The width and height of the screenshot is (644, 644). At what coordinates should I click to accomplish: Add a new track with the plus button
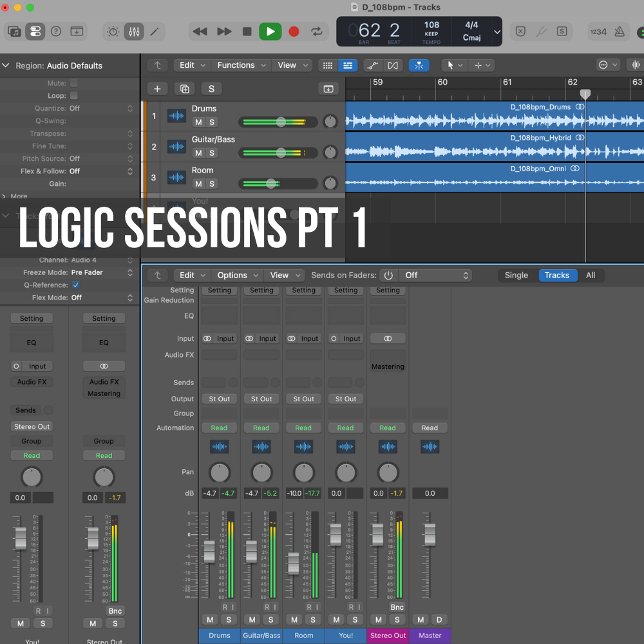pyautogui.click(x=157, y=89)
